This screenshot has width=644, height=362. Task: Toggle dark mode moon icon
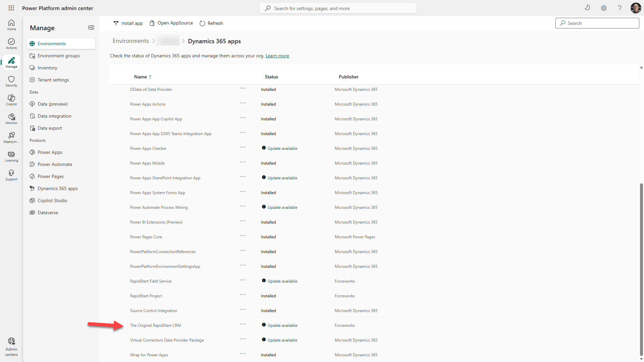pyautogui.click(x=587, y=8)
